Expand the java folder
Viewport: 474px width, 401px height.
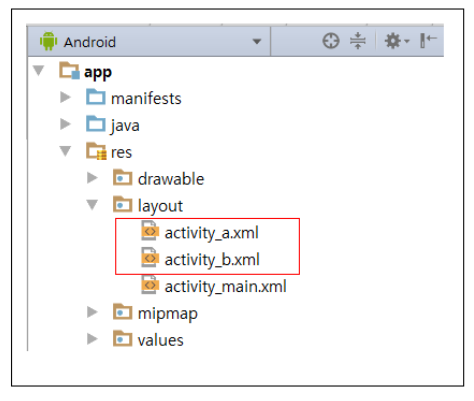pyautogui.click(x=65, y=124)
